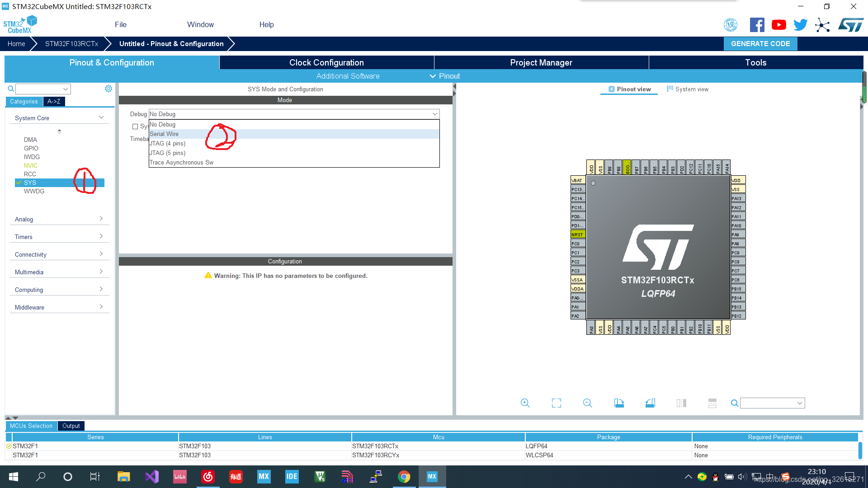The height and width of the screenshot is (488, 868).
Task: Click the ST community network icon
Action: (822, 25)
